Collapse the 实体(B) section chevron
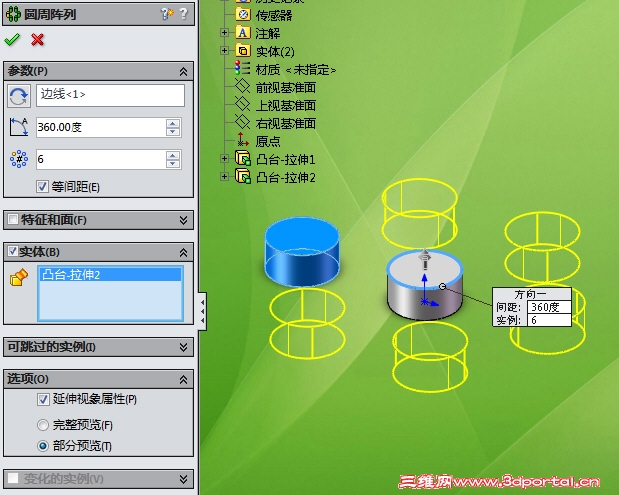Screen dimensions: 619x495 pos(183,252)
